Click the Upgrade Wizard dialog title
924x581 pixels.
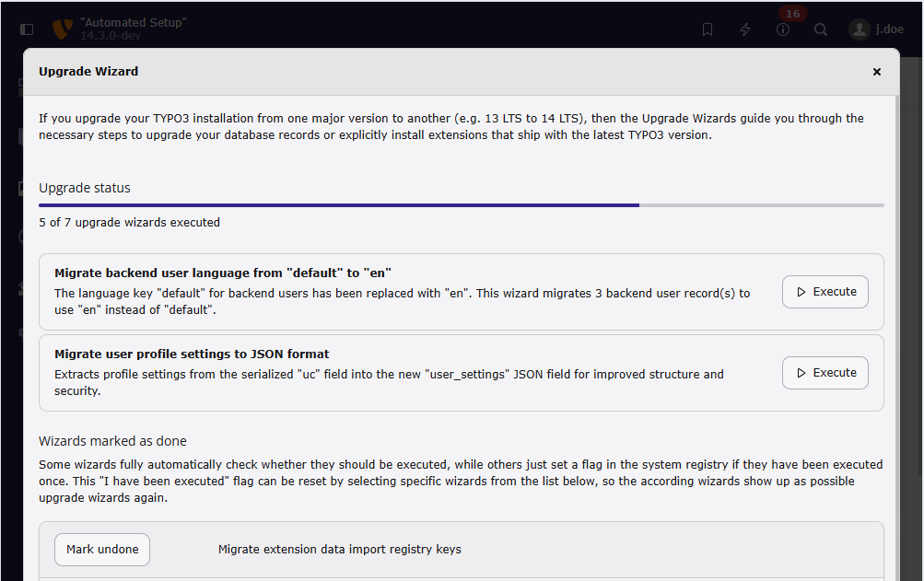[x=88, y=72]
